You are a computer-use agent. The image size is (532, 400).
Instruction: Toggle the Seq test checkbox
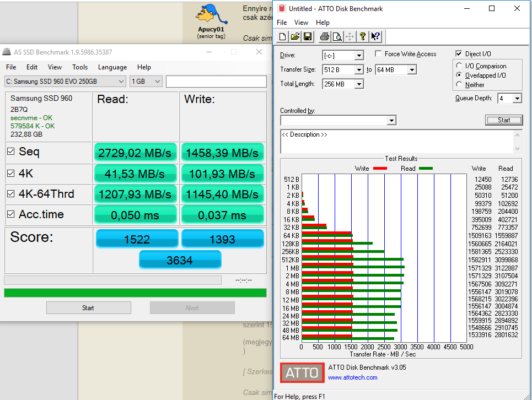coord(11,151)
